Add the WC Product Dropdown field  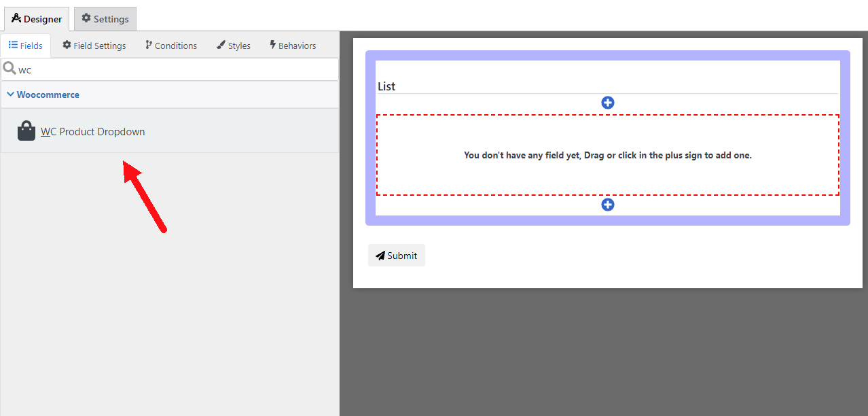click(x=93, y=132)
